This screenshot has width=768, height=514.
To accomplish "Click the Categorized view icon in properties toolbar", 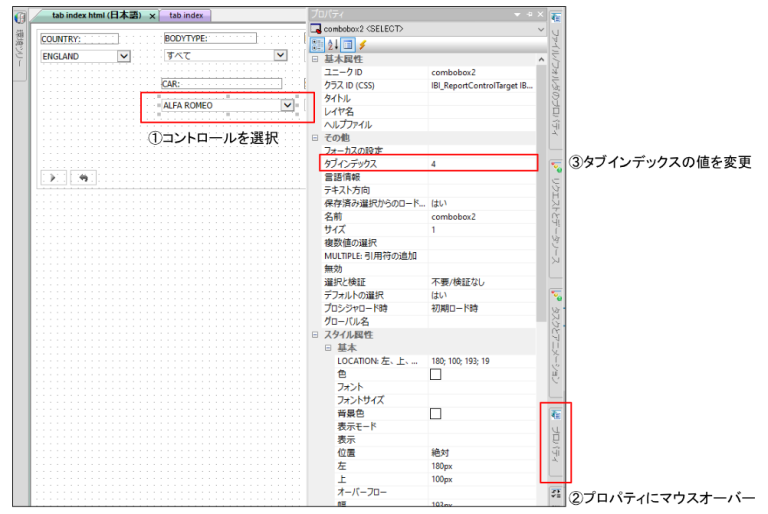I will click(317, 44).
